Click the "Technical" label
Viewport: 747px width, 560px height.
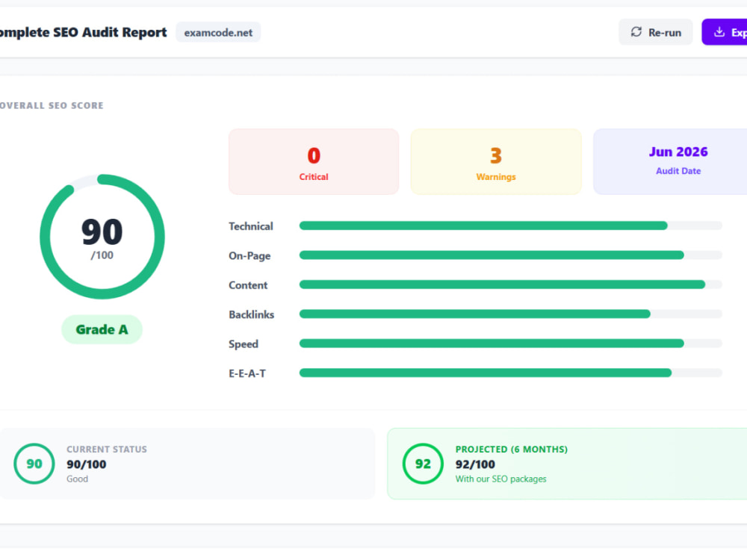coord(250,226)
